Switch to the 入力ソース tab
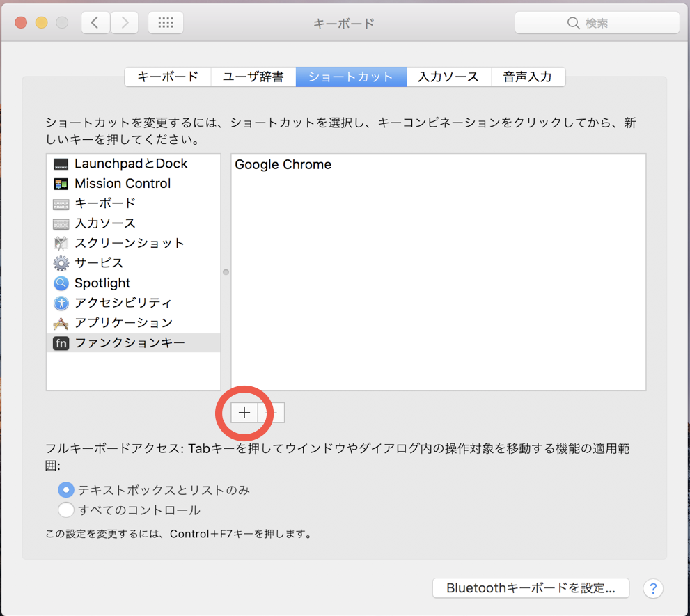Viewport: 690px width, 616px height. [448, 77]
